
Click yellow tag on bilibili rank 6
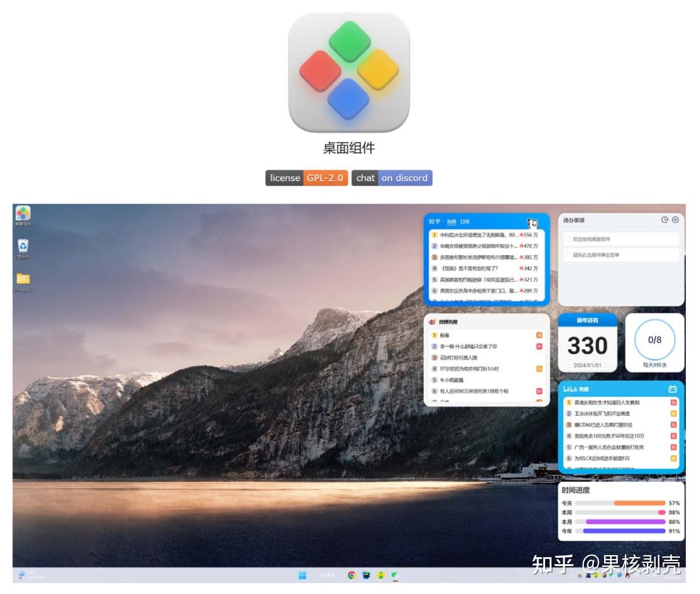click(x=673, y=458)
